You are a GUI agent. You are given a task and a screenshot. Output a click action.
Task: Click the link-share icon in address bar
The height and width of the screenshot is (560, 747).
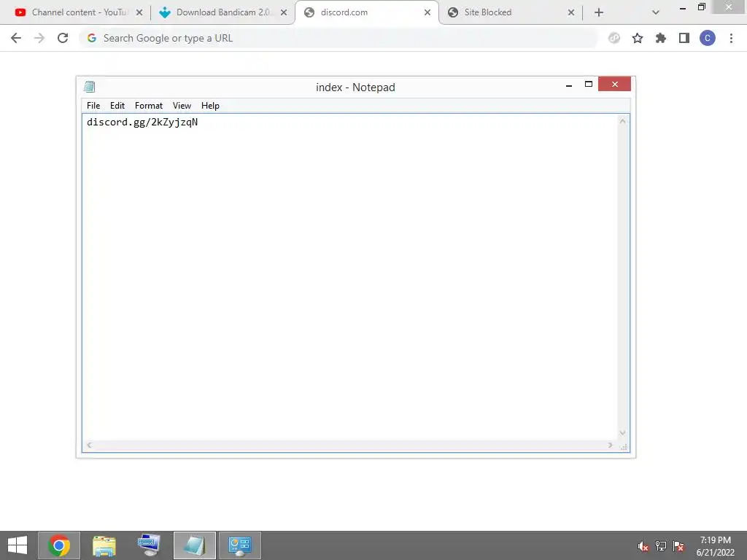614,38
